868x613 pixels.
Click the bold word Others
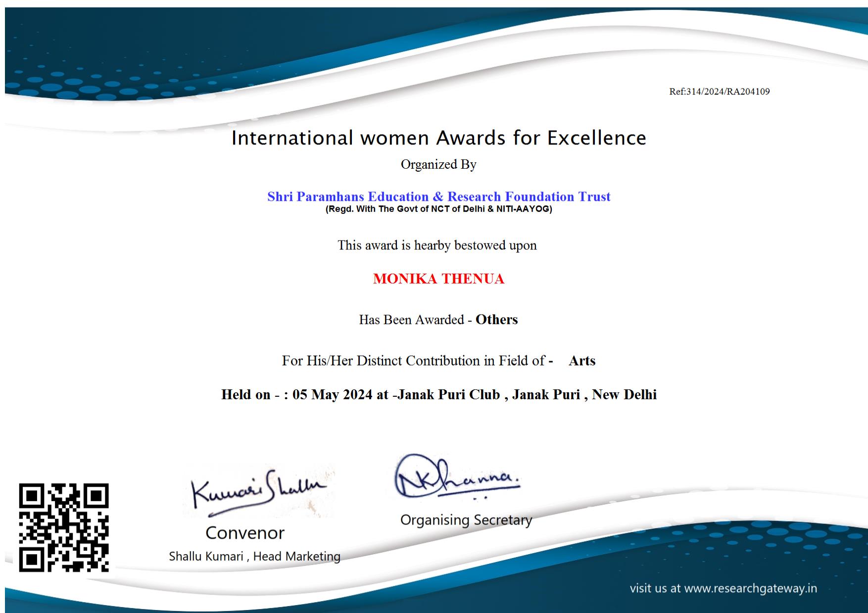(x=496, y=320)
